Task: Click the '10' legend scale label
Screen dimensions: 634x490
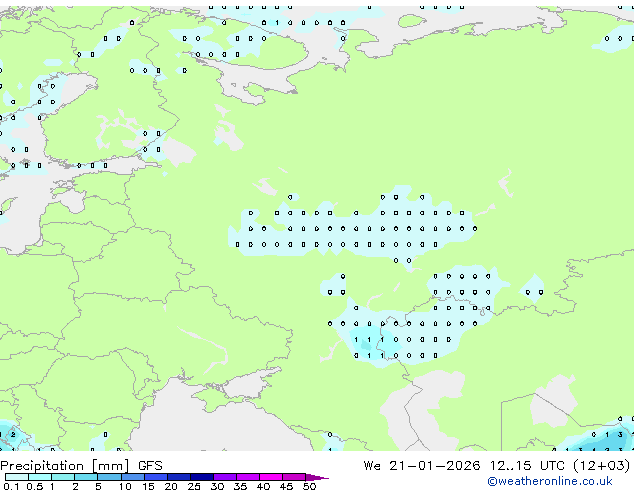Action: [x=125, y=486]
